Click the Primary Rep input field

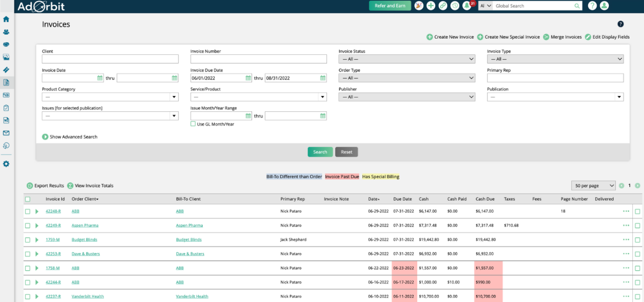[555, 78]
